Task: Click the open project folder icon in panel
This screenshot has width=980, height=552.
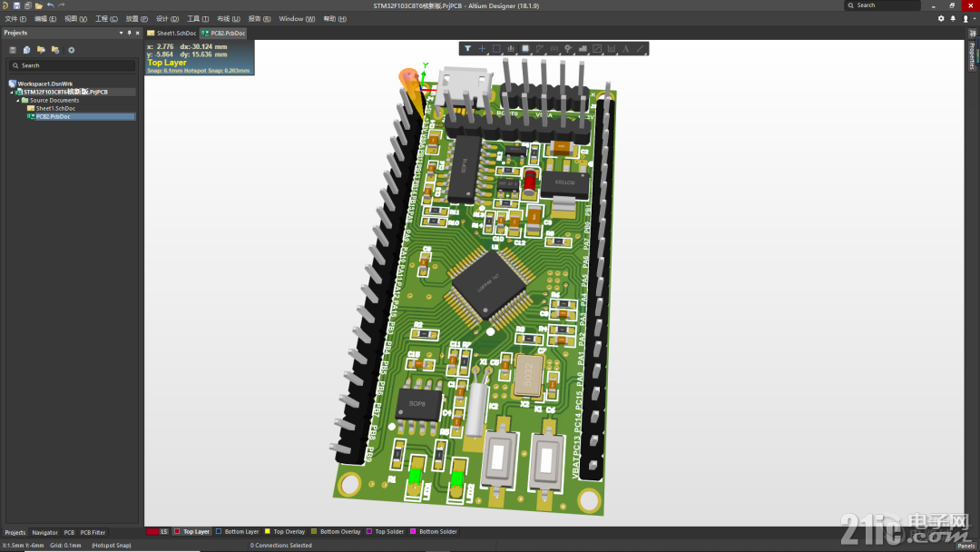Action: pos(41,50)
